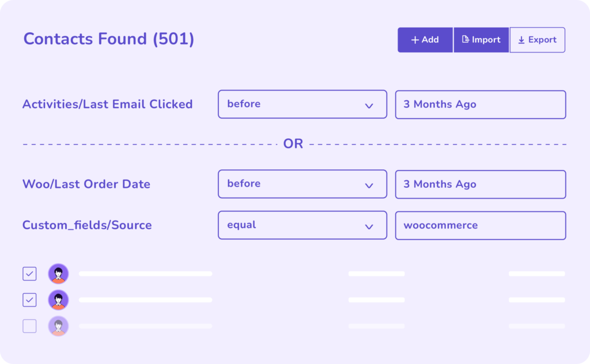Click the 'woocommerce' value field
The image size is (590, 364).
pos(481,226)
